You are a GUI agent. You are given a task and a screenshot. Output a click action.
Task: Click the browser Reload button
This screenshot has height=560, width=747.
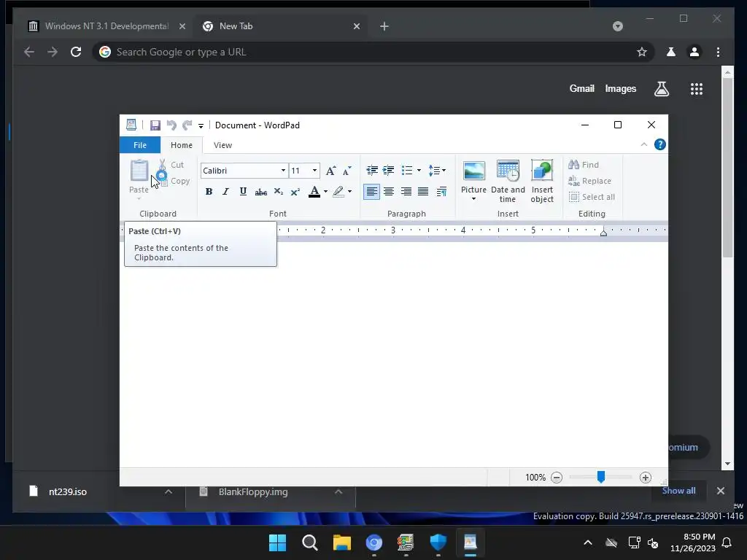(x=76, y=52)
